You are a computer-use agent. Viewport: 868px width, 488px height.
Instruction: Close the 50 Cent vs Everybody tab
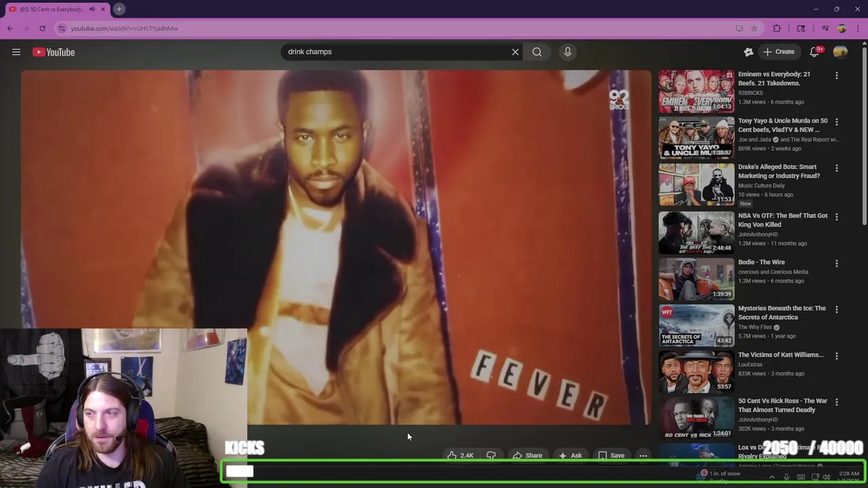coord(103,9)
